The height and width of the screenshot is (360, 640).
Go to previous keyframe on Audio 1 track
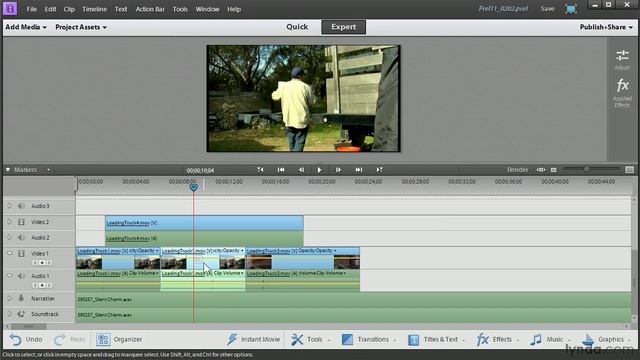(35, 285)
